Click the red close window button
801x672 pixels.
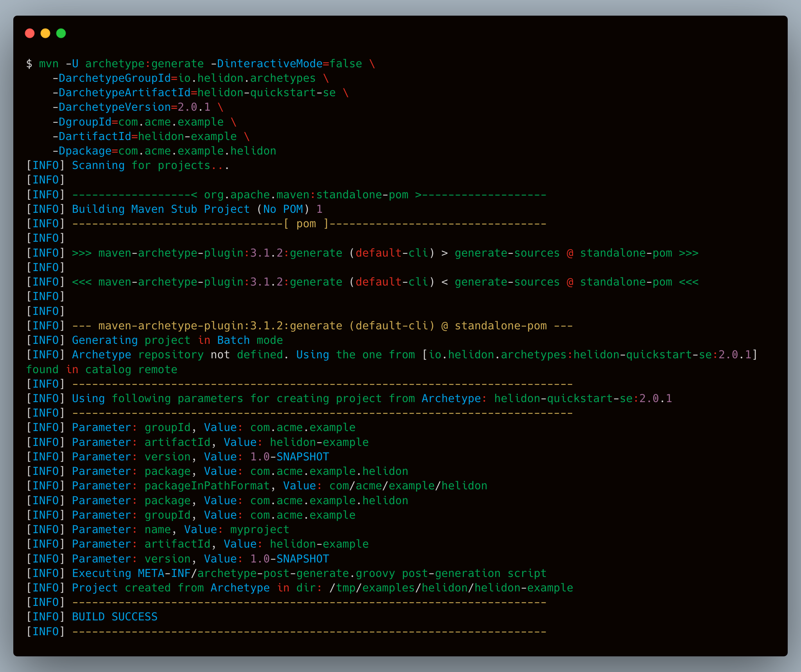(x=30, y=34)
